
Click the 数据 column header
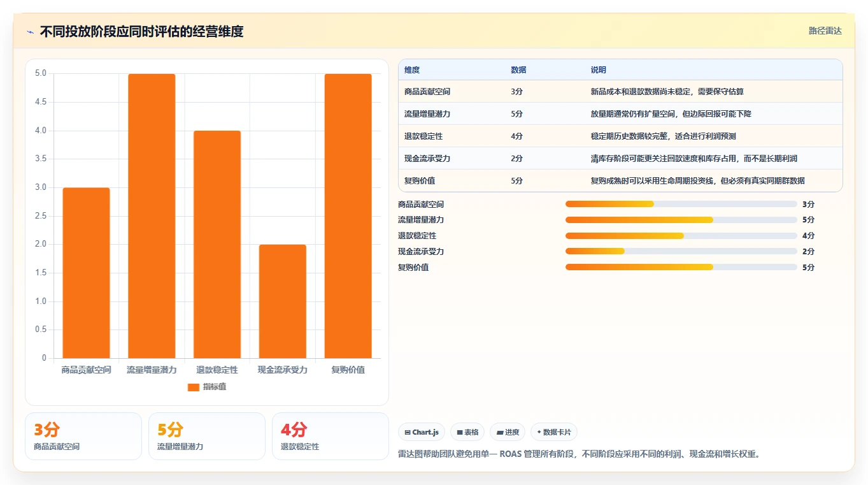518,70
